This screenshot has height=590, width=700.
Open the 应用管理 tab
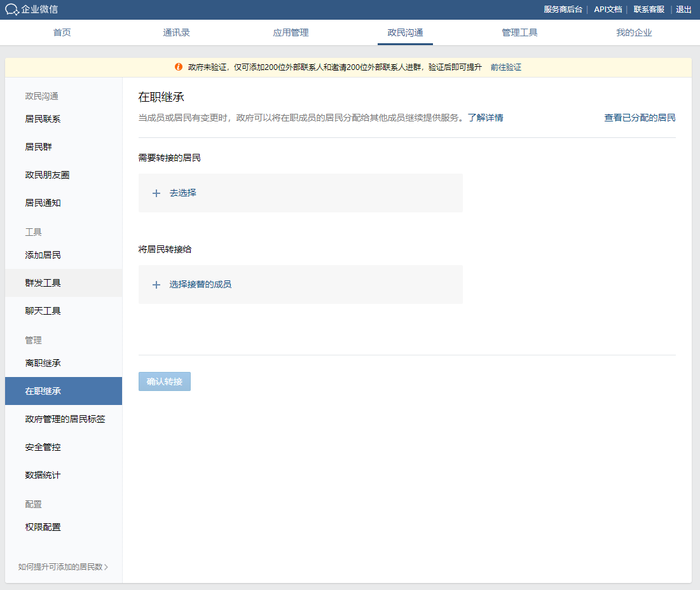coord(291,32)
